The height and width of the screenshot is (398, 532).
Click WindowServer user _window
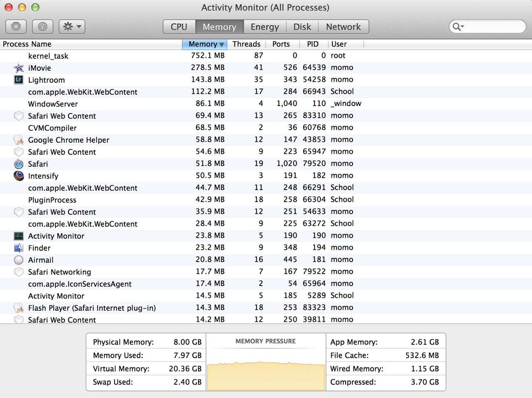(346, 104)
